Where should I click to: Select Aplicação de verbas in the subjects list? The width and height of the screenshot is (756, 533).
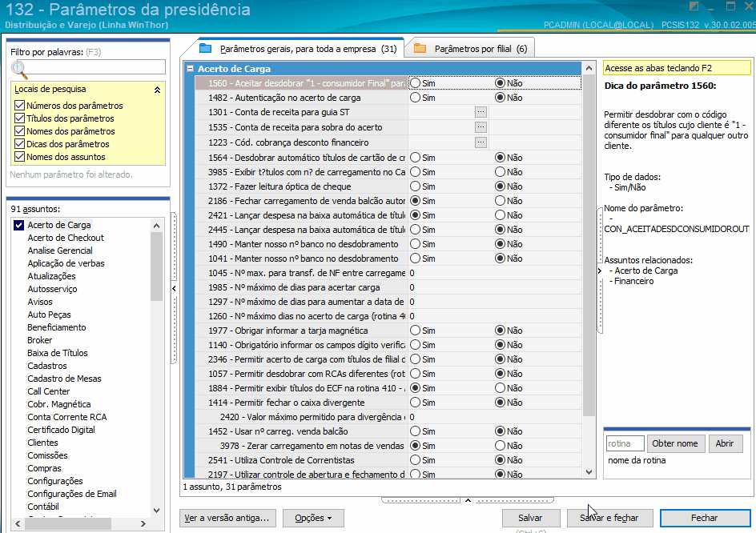(66, 263)
